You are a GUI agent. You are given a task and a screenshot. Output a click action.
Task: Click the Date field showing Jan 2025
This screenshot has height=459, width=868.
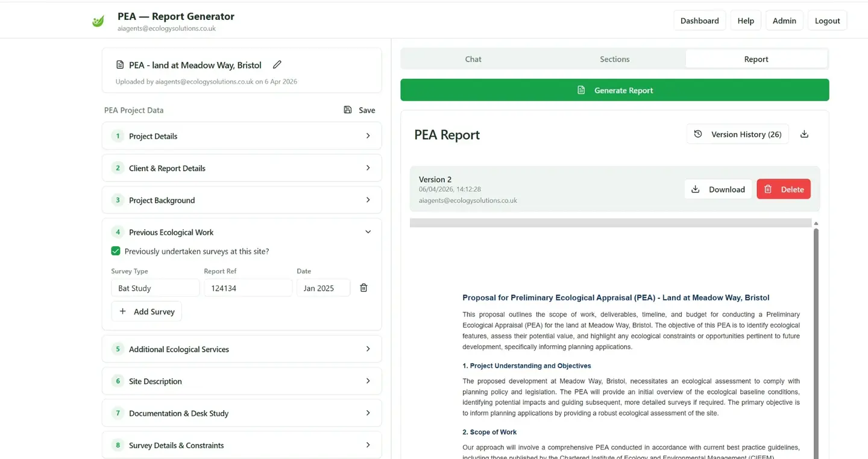[x=324, y=288]
